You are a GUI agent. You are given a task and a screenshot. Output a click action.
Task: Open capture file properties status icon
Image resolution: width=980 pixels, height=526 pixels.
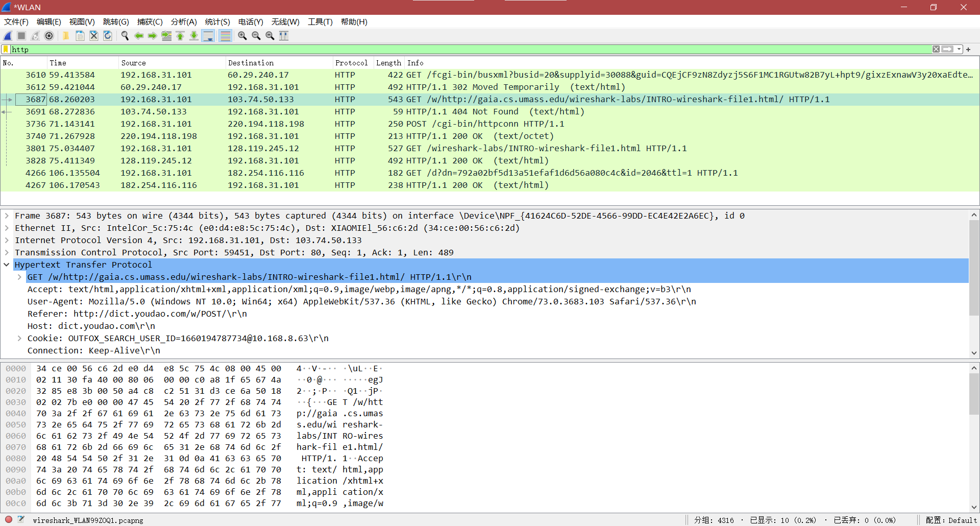[x=21, y=519]
